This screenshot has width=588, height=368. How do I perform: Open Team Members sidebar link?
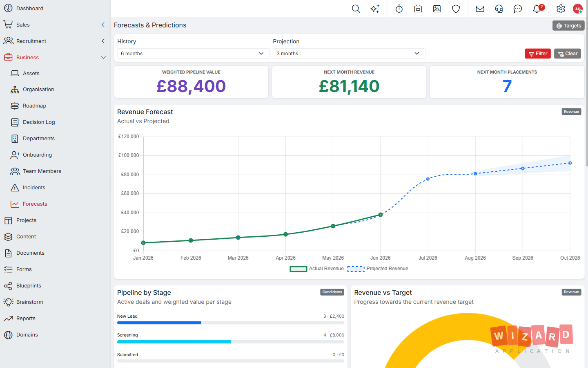point(42,171)
